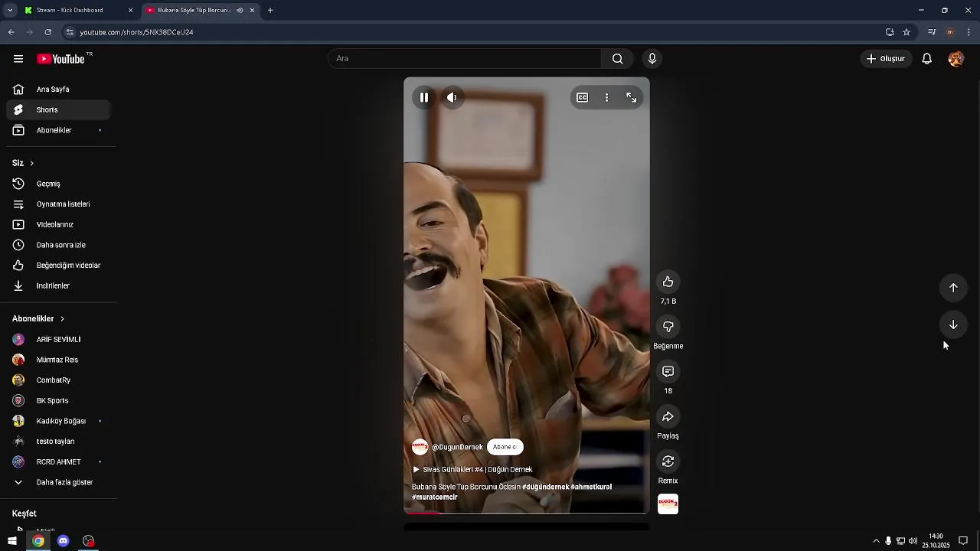
Task: Open Kadıköy Boğası subscription channel
Action: coord(58,421)
